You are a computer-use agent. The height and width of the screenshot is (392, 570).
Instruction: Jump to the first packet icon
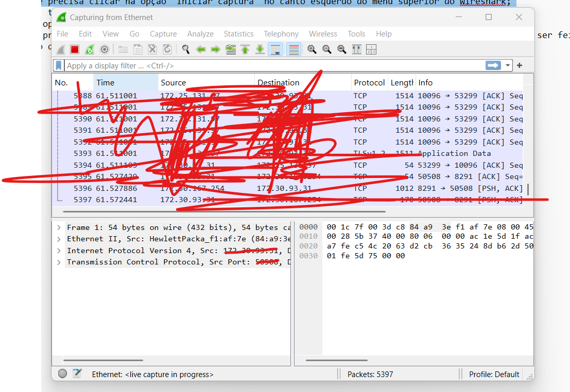pyautogui.click(x=246, y=49)
